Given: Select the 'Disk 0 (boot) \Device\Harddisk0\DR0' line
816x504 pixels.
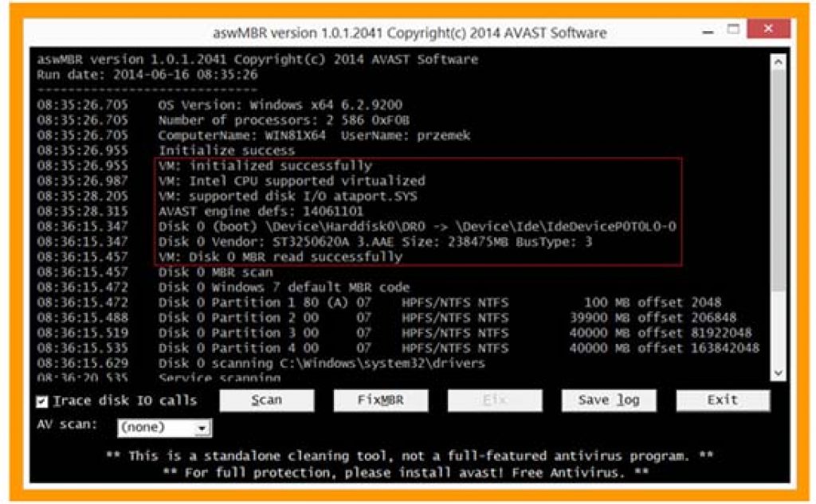Looking at the screenshot, I should [x=418, y=226].
